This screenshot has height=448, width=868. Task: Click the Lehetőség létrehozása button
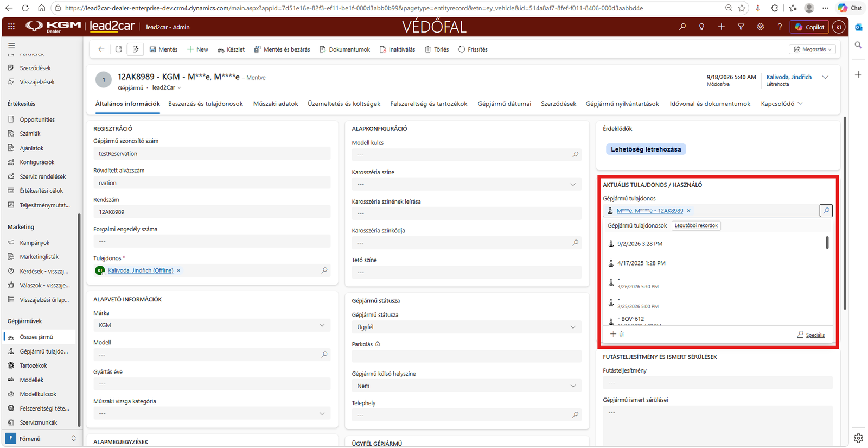click(x=646, y=149)
